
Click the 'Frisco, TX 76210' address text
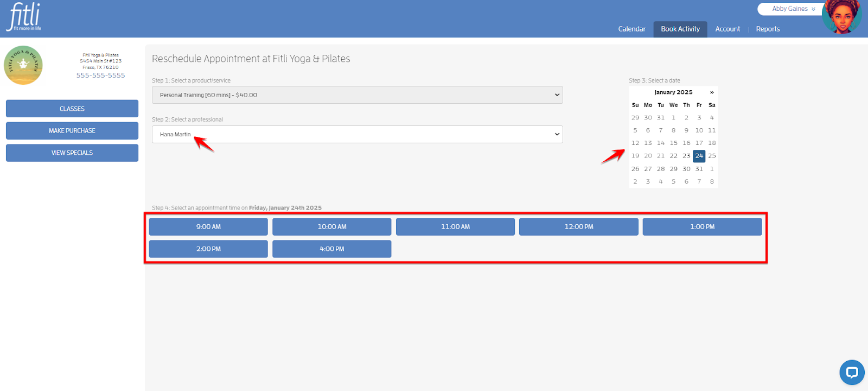pos(100,68)
